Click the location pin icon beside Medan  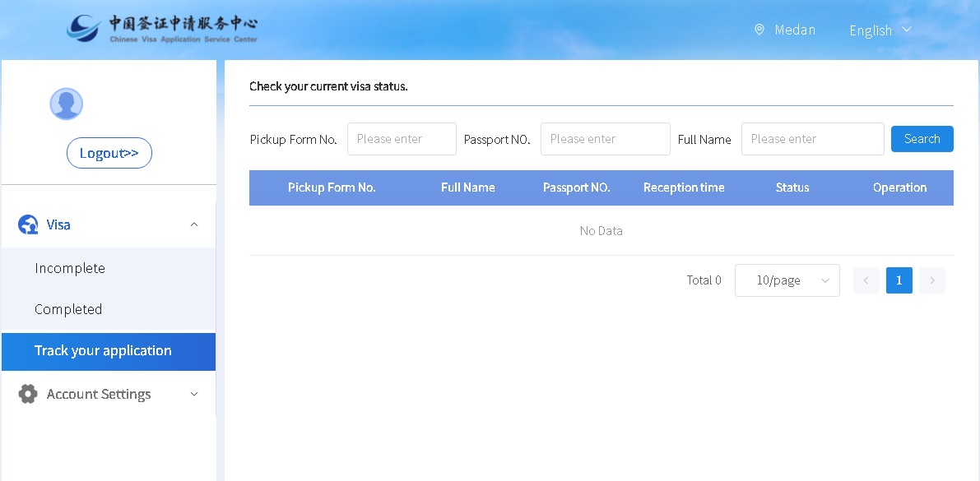[x=759, y=30]
